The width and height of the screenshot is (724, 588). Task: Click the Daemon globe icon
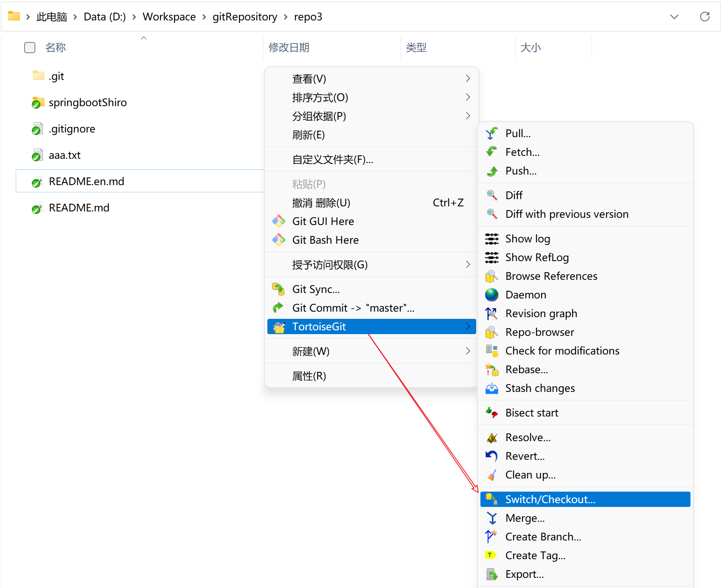tap(491, 295)
